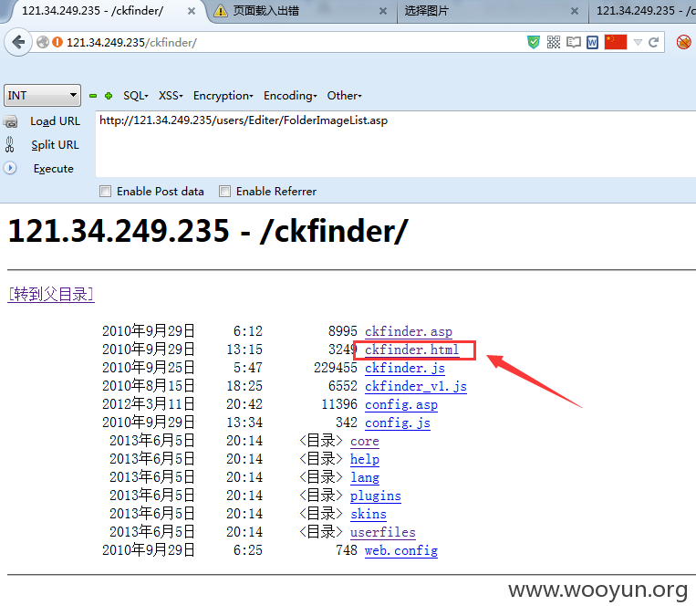Enable Referrer checkbox
Screen dimensions: 696x616
(224, 192)
